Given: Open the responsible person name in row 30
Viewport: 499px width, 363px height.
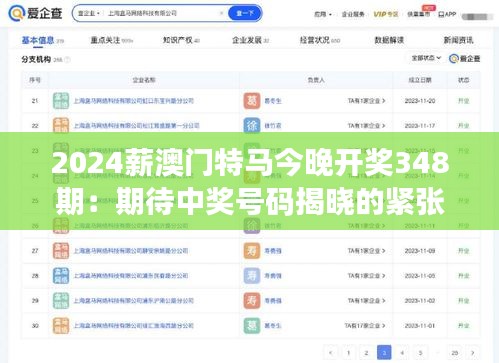Looking at the screenshot, I should click(273, 326).
